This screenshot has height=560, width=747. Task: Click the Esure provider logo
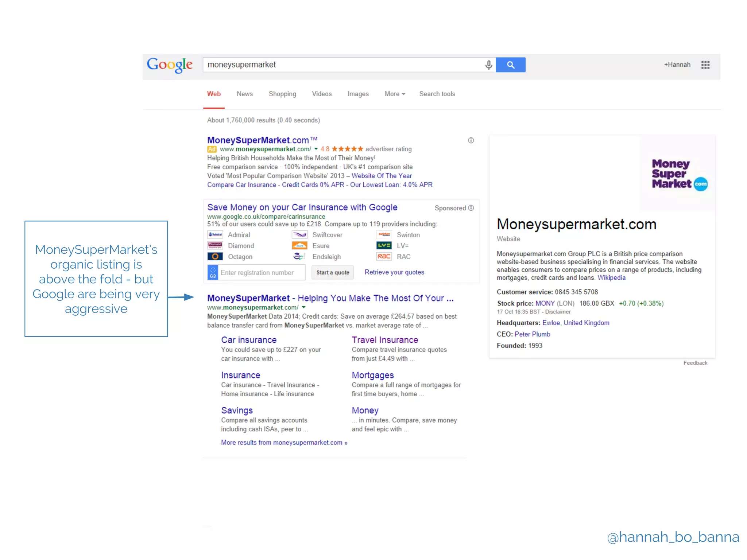299,245
